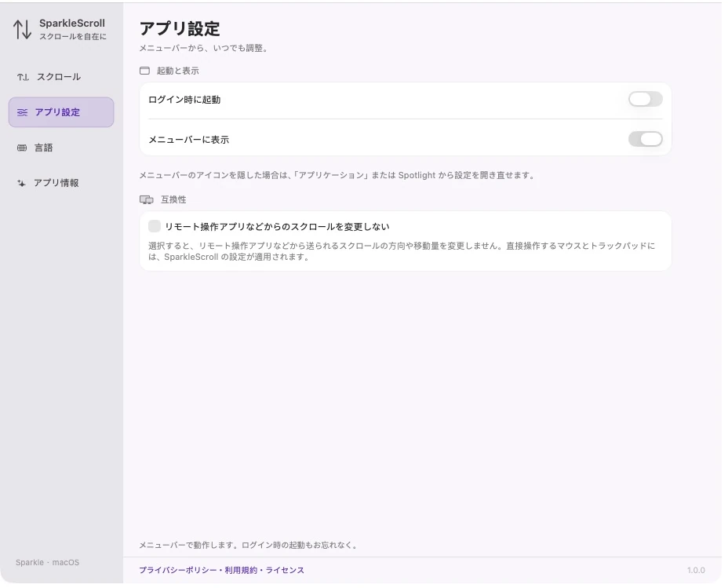Click the displays icon beside 互換性
The image size is (728, 588).
147,200
